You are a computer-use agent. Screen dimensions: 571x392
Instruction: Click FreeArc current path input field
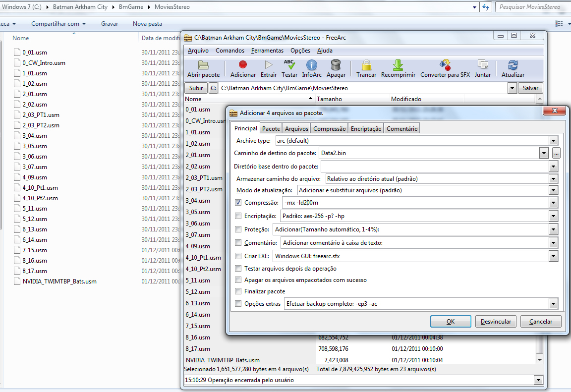pyautogui.click(x=363, y=88)
